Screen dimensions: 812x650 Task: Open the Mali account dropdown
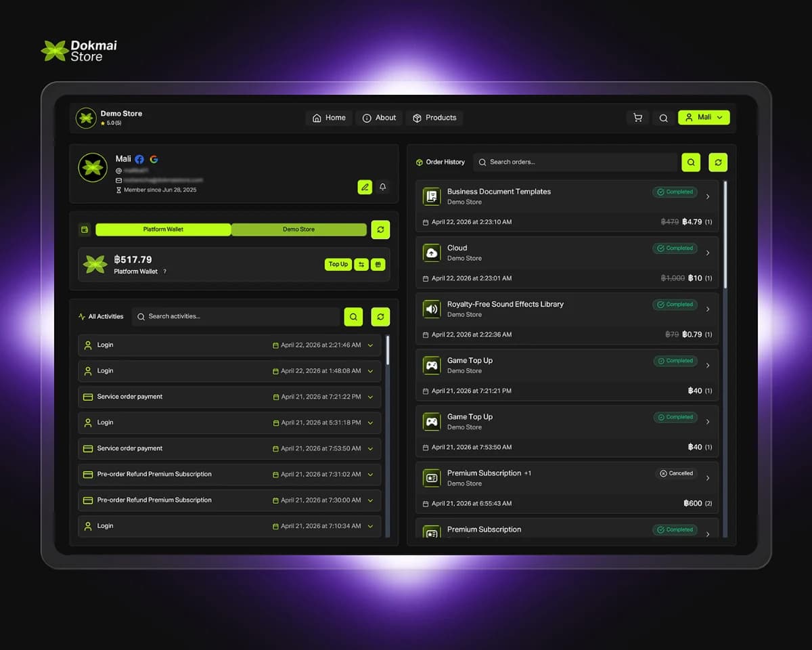point(704,117)
